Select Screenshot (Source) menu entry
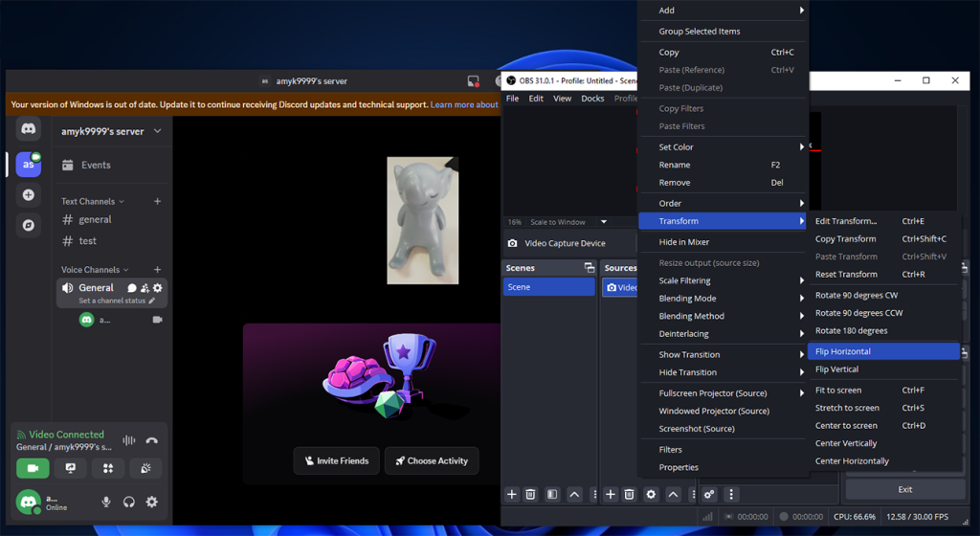This screenshot has height=536, width=980. (723, 429)
